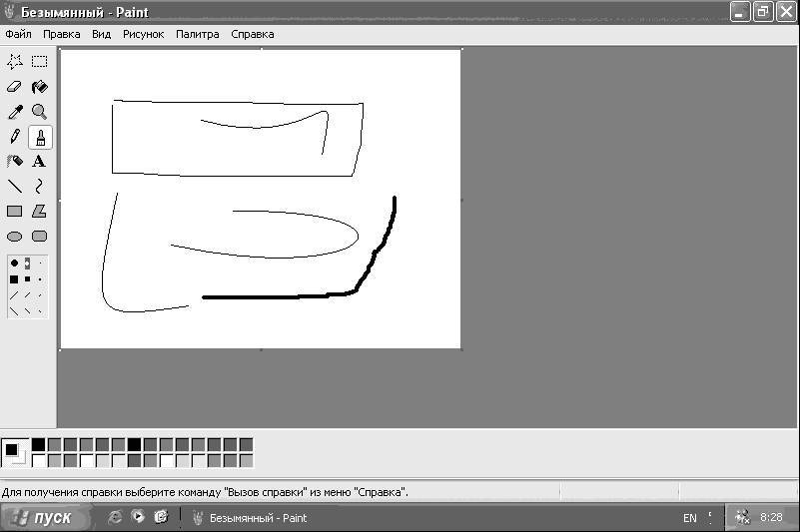Choose the large forward-slash brush shape
The image size is (800, 532).
pos(14,295)
